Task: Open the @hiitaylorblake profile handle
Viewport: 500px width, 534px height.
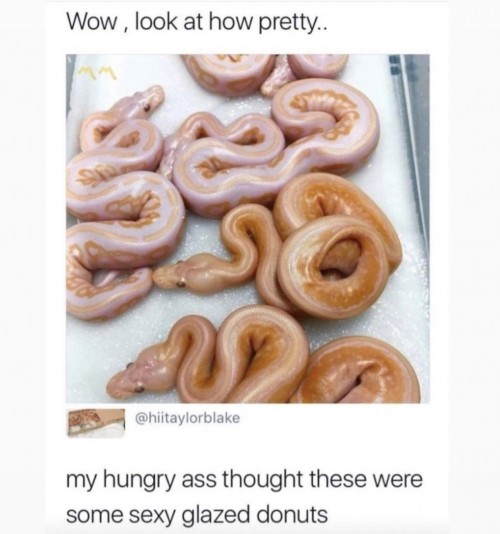Action: 188,418
